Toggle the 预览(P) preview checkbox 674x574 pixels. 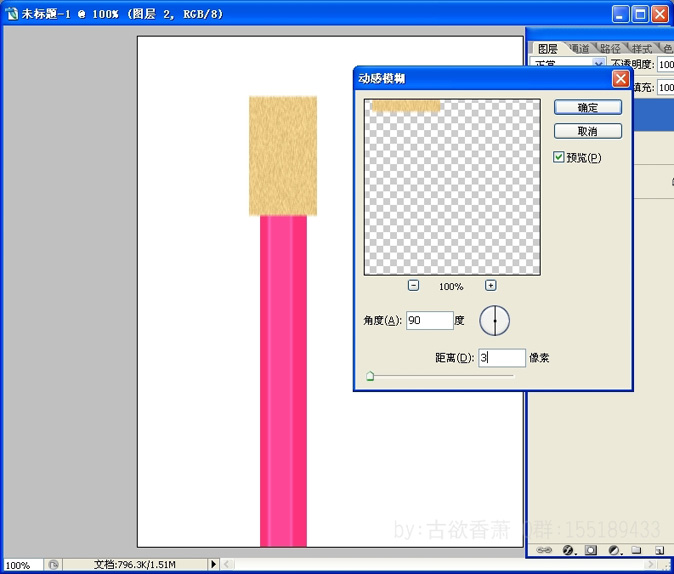click(558, 157)
